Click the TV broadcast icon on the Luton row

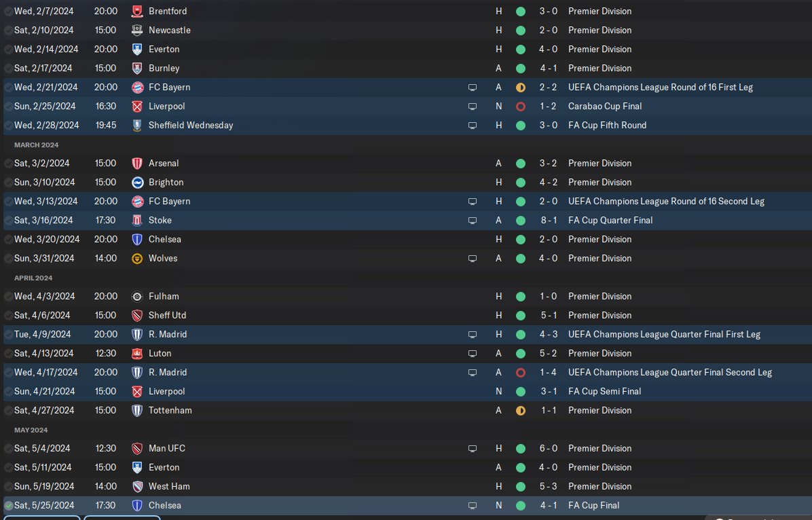coord(473,354)
